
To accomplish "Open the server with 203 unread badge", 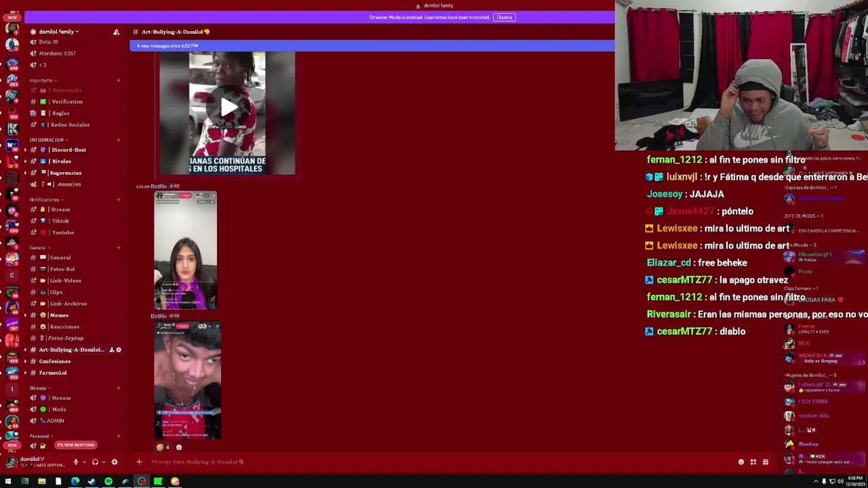I will (12, 79).
